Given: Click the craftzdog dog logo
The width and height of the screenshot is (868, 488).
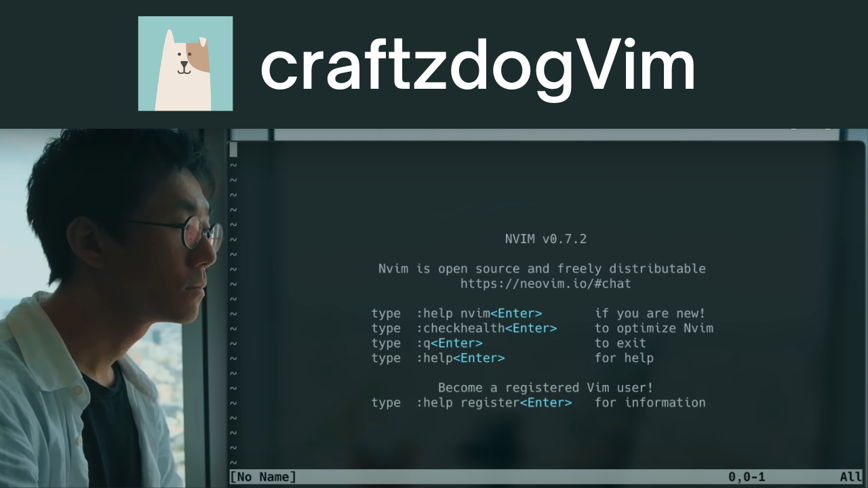Looking at the screenshot, I should [x=185, y=64].
